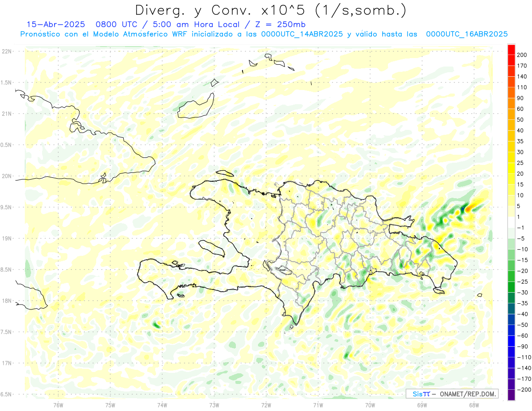
Task: Click the colorbar value '170'
Action: (522, 66)
